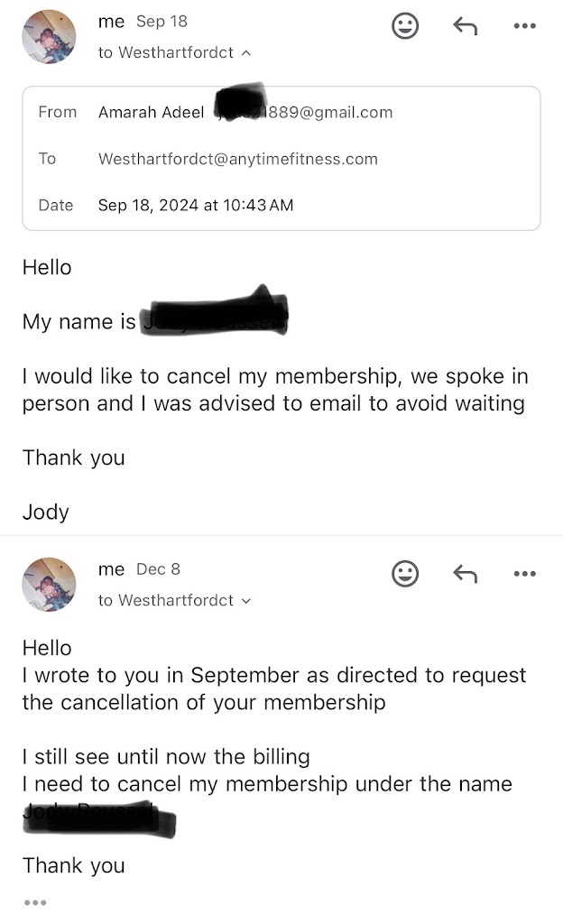563x924 pixels.
Task: Reply to the Dec 8 email
Action: pos(465,574)
